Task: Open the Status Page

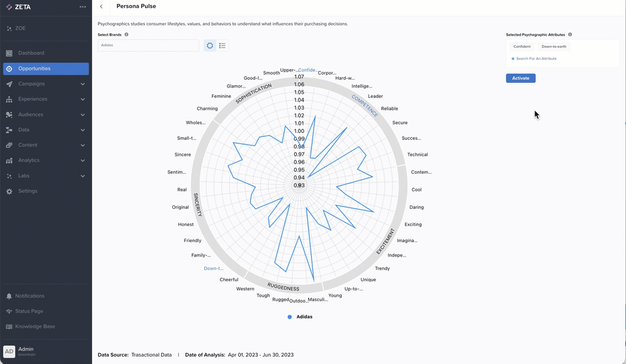Action: (30, 311)
